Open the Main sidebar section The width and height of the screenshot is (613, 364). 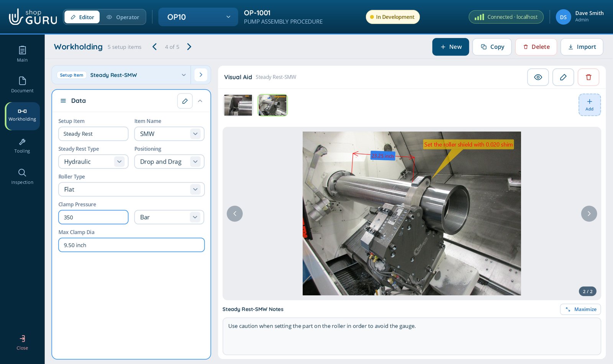tap(22, 54)
